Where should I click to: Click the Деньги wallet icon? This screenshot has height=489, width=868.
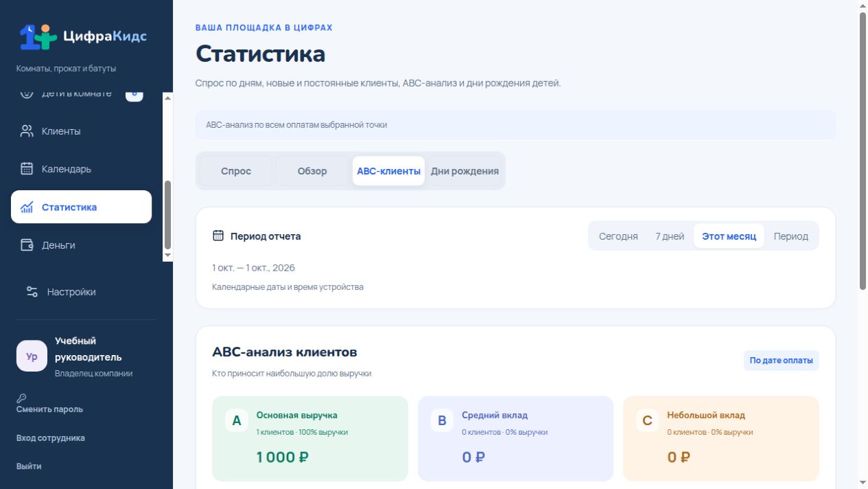[x=27, y=245]
